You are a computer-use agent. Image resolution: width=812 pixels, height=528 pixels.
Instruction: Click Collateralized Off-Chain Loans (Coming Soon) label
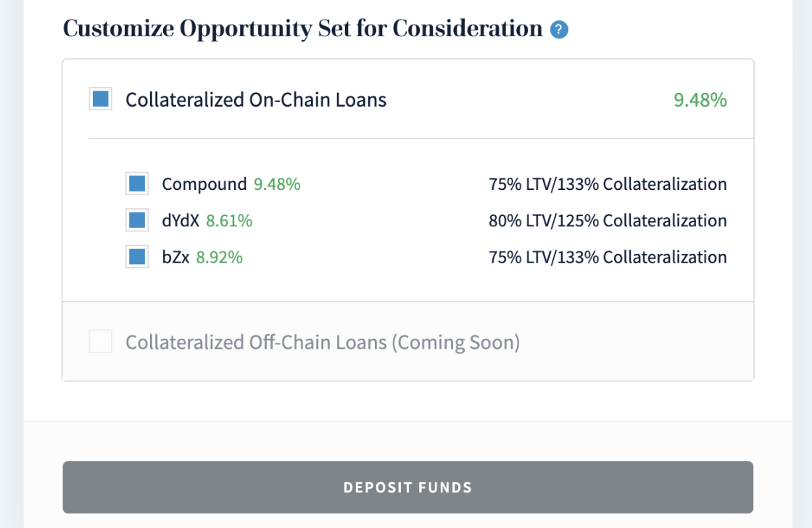(x=323, y=342)
